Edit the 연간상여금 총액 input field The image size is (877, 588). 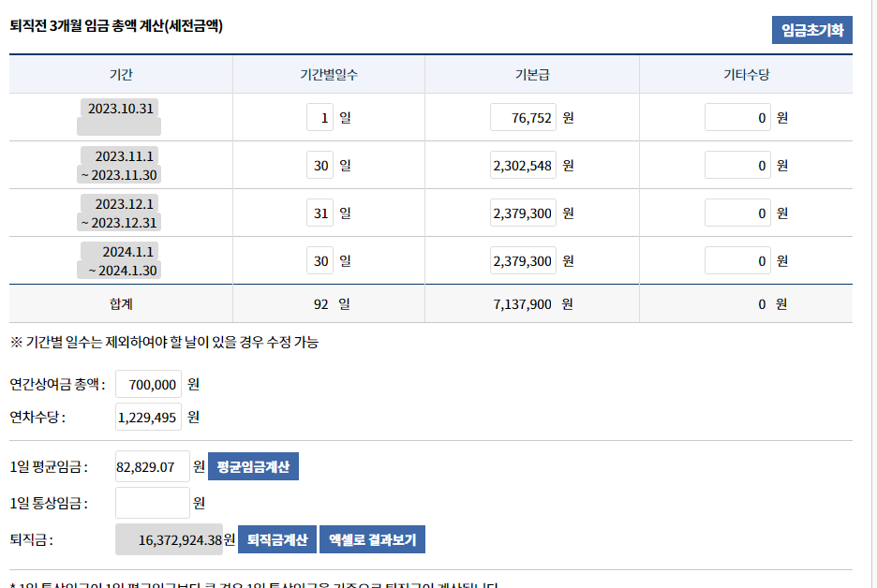pyautogui.click(x=148, y=385)
